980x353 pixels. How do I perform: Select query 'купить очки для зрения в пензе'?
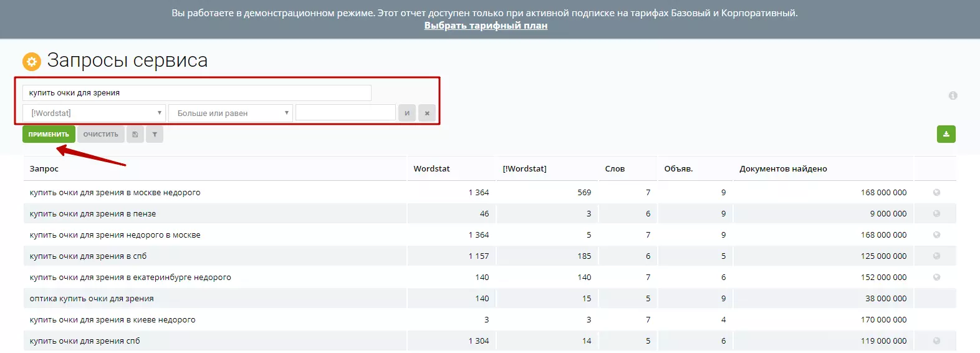[x=93, y=214]
